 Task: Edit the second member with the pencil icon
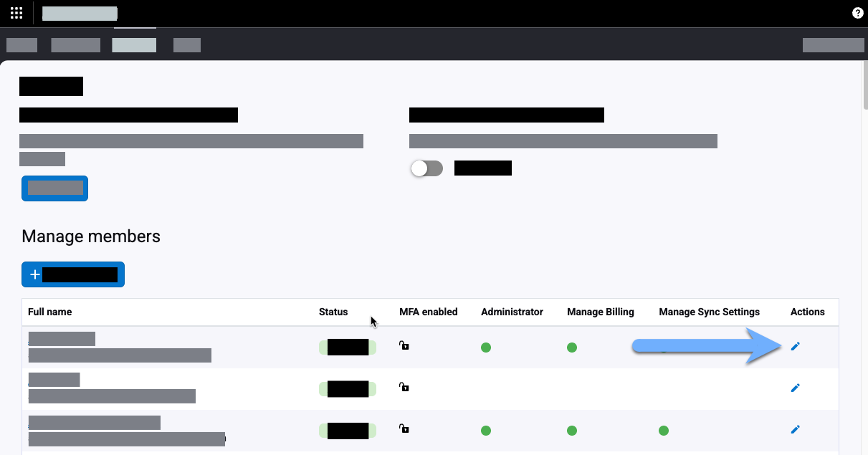click(795, 388)
